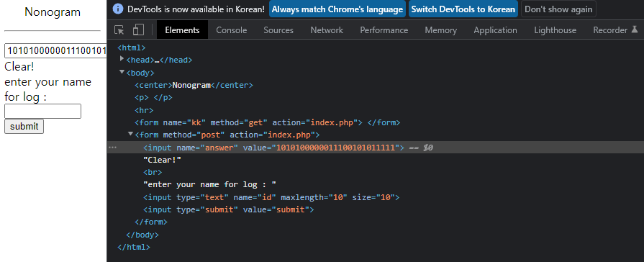
Task: Click Switch DevTools to Korean button
Action: coord(463,9)
